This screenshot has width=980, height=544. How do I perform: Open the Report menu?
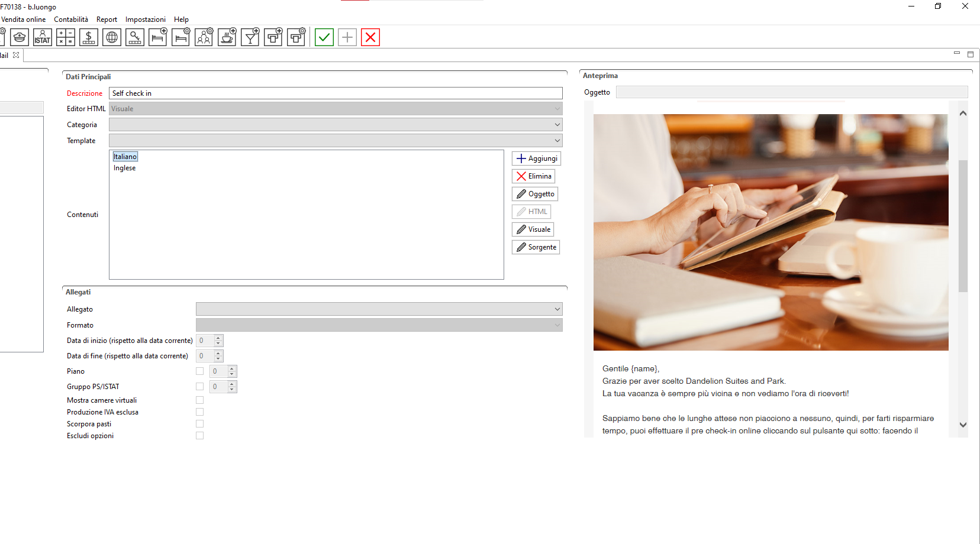107,20
